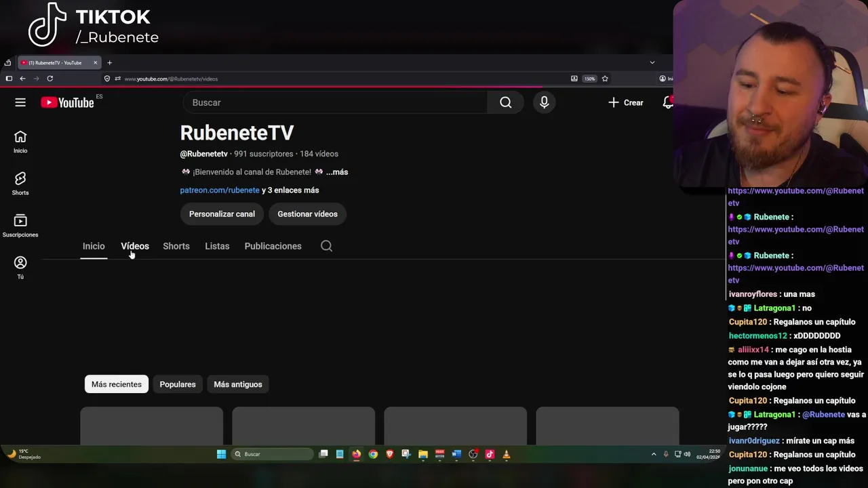Open File Explorer from the taskbar
Image resolution: width=868 pixels, height=488 pixels.
coord(422,454)
